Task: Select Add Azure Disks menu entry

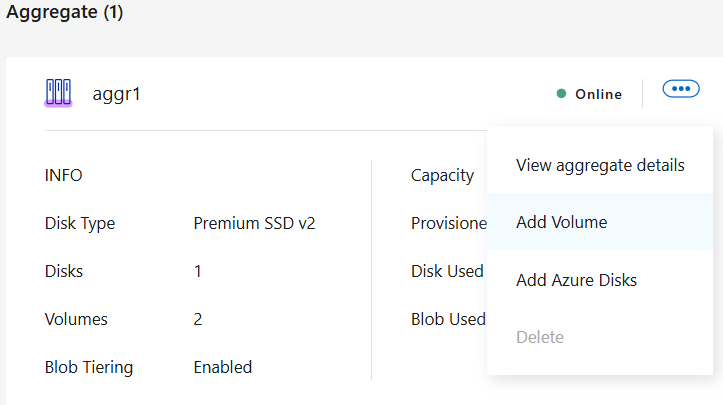Action: tap(576, 280)
